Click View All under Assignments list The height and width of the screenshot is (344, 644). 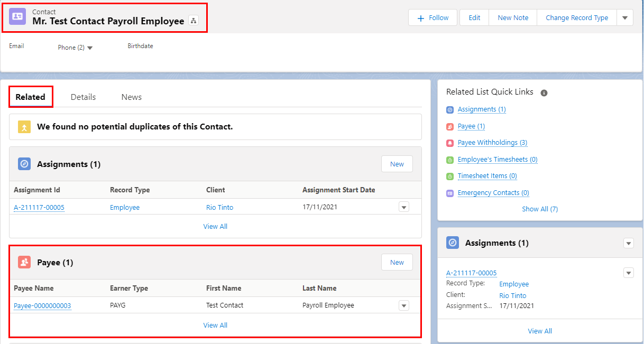pyautogui.click(x=215, y=226)
